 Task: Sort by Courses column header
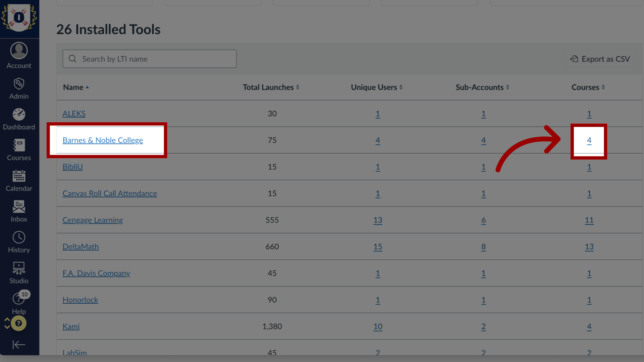click(588, 87)
